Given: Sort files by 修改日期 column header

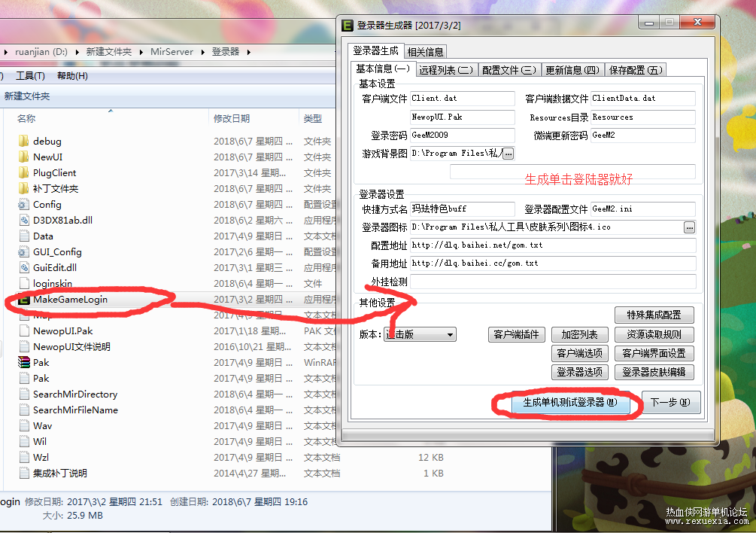Looking at the screenshot, I should click(x=232, y=118).
